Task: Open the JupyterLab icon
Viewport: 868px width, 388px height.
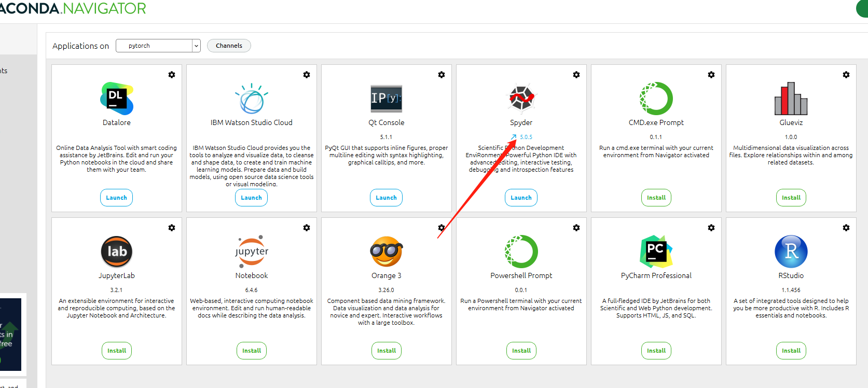Action: [x=117, y=252]
